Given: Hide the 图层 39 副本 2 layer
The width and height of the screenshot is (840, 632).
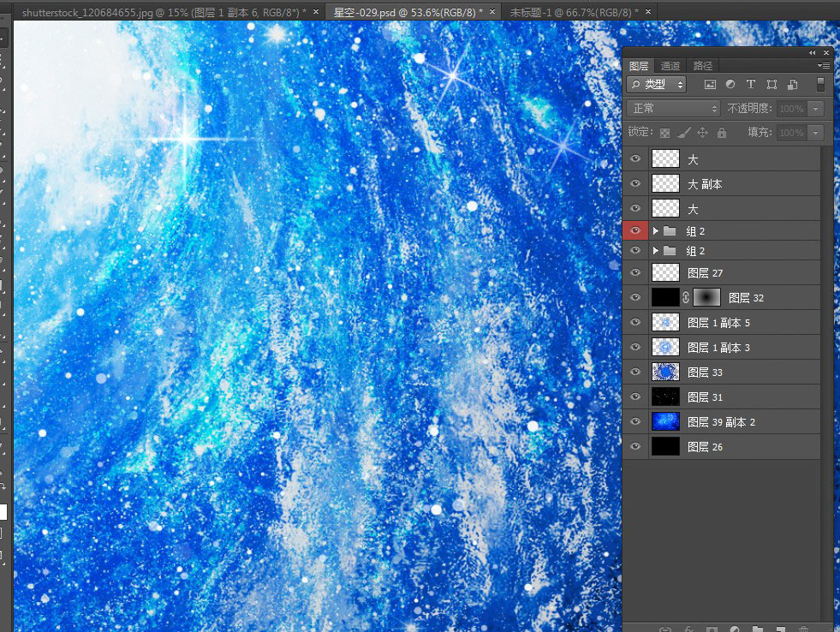Looking at the screenshot, I should [635, 421].
